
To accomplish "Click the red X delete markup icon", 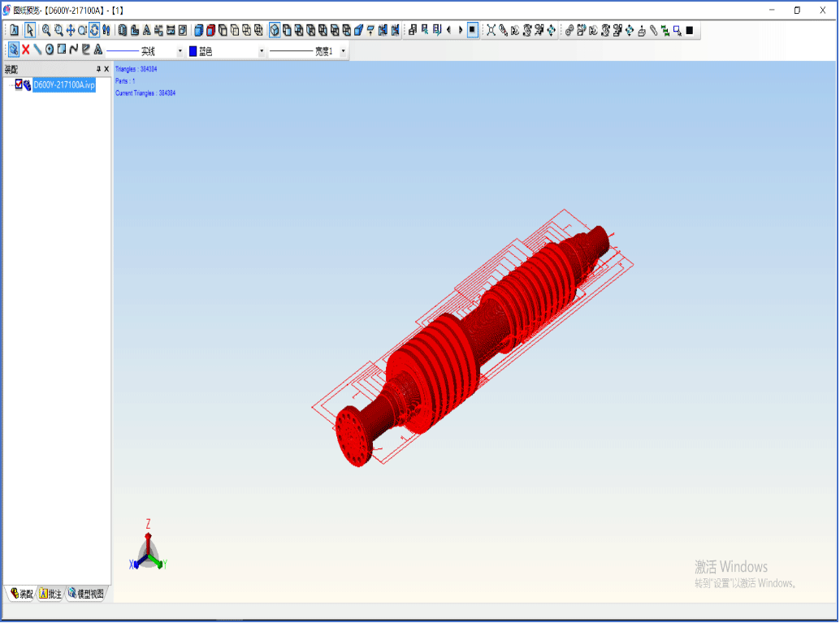I will click(26, 50).
